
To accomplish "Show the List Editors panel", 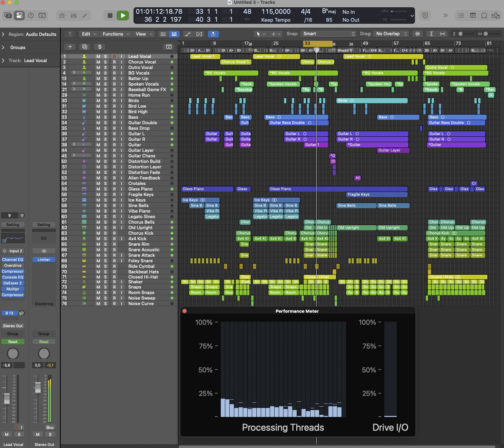I will pos(461,16).
